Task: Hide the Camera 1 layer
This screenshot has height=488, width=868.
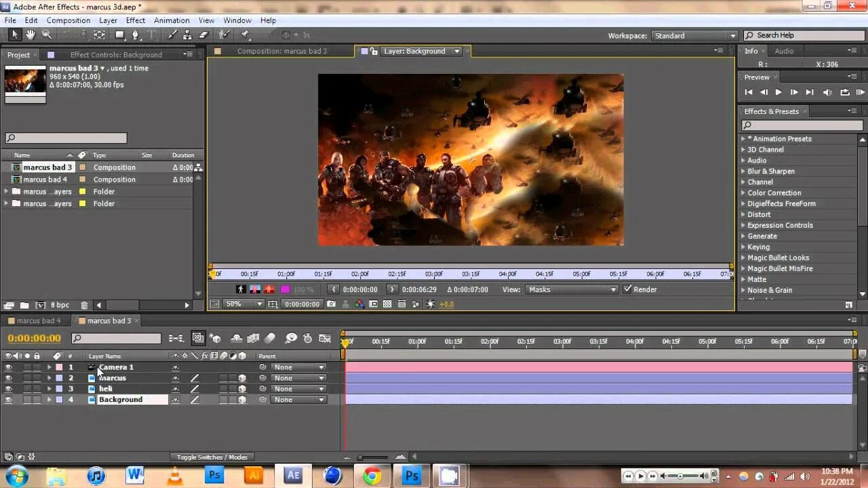Action: click(8, 367)
